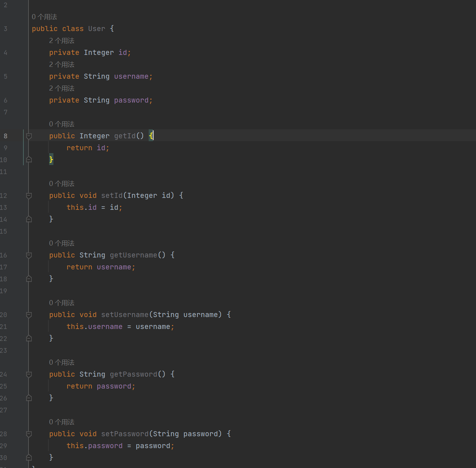Click fold end marker of setId method

pyautogui.click(x=29, y=219)
